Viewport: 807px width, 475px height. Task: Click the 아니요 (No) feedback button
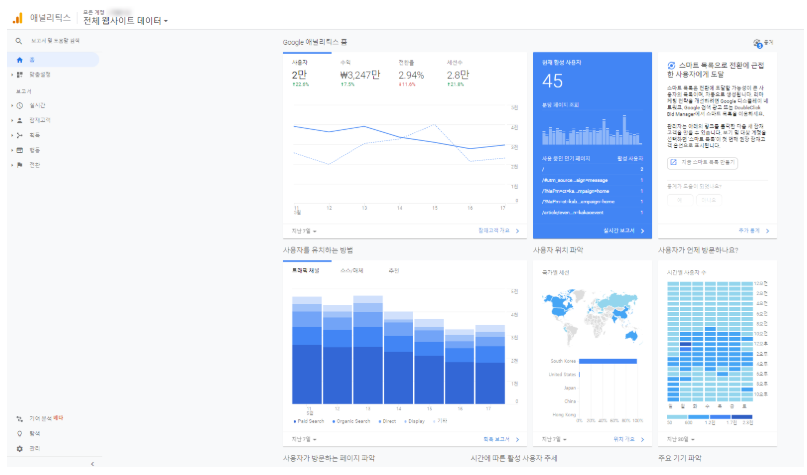(x=709, y=200)
